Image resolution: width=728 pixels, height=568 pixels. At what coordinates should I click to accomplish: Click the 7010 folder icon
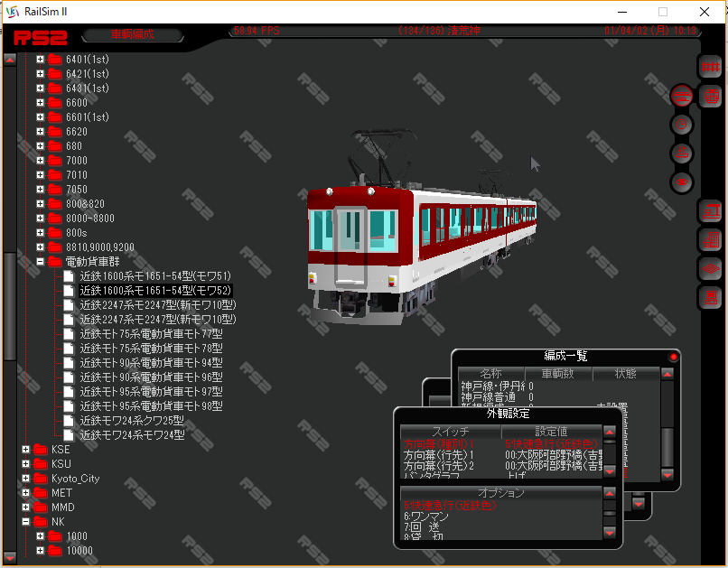pyautogui.click(x=55, y=175)
